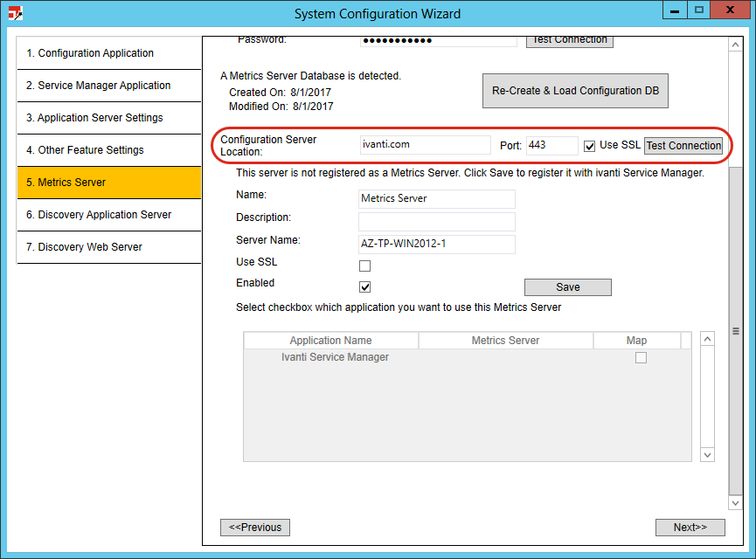
Task: Toggle Use SSL next to Port field
Action: [x=590, y=146]
